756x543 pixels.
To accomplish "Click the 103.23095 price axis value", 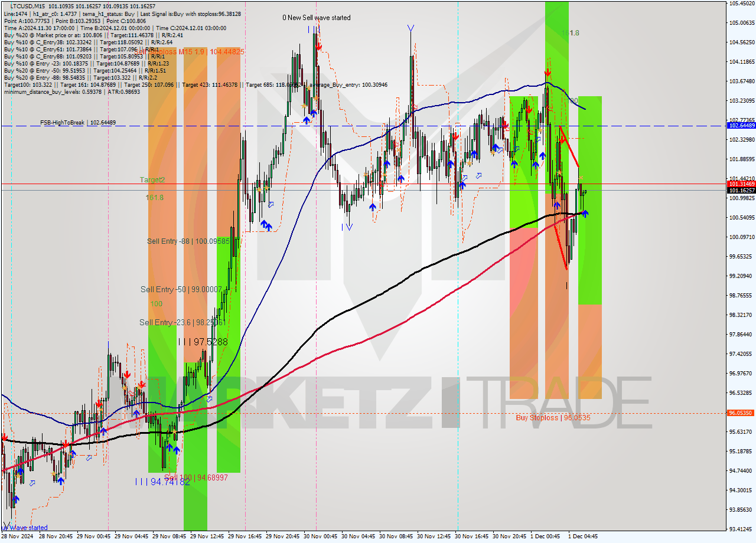I will point(741,100).
